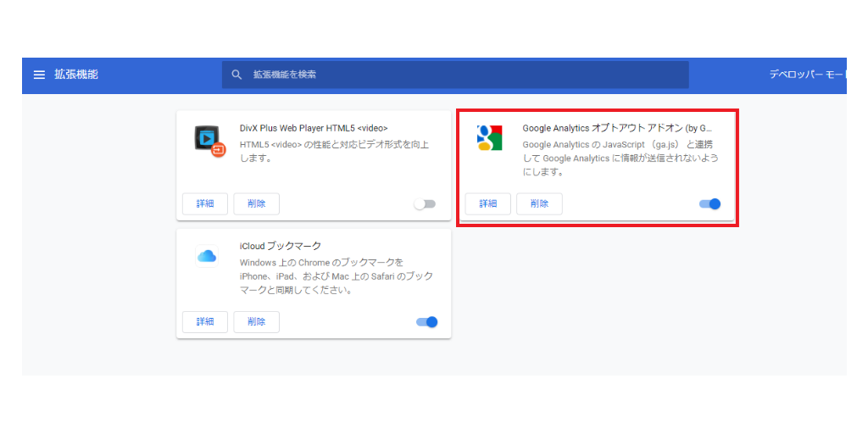Disable the Google Analytics opt-out extension
Viewport: 868px width, 434px height.
click(x=709, y=203)
